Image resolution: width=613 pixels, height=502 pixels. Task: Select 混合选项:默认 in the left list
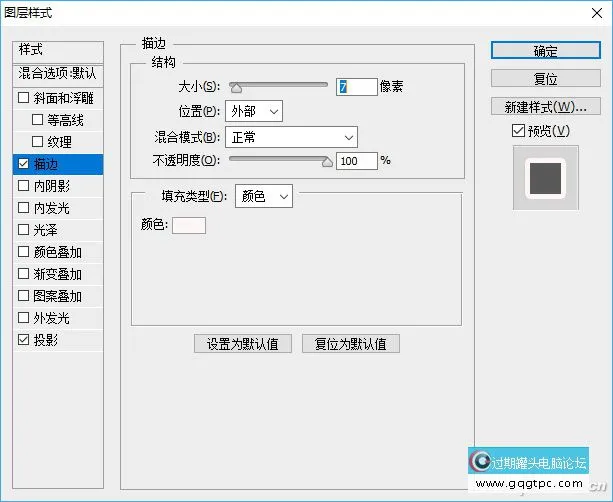60,74
